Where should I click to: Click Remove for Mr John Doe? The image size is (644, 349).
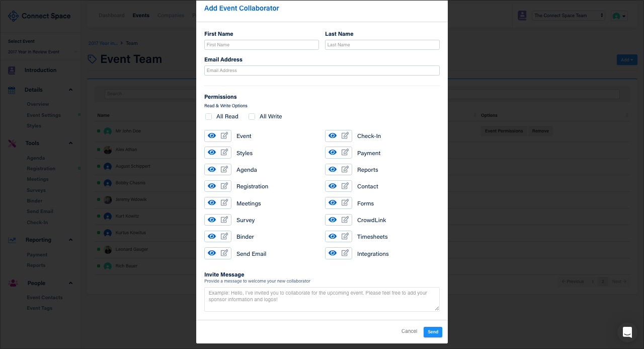pos(541,131)
